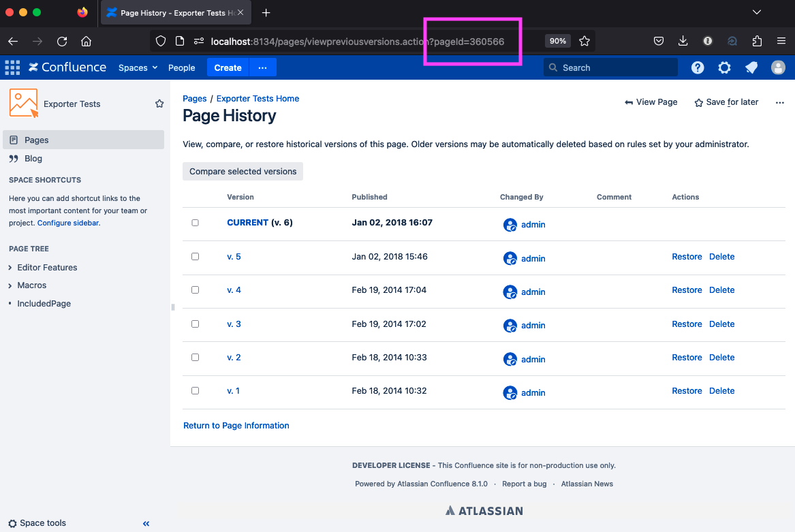Viewport: 795px width, 532px height.
Task: Expand the Macros page tree node
Action: coord(10,285)
